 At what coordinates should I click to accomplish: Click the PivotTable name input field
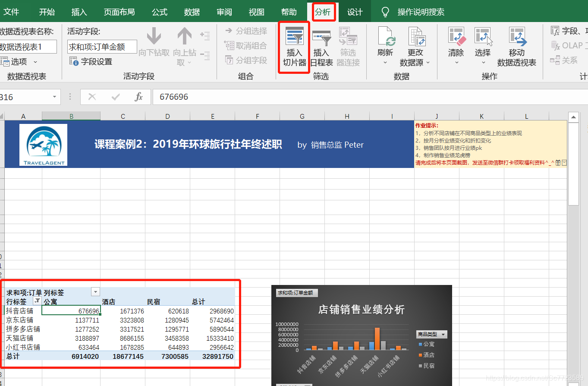(28, 47)
